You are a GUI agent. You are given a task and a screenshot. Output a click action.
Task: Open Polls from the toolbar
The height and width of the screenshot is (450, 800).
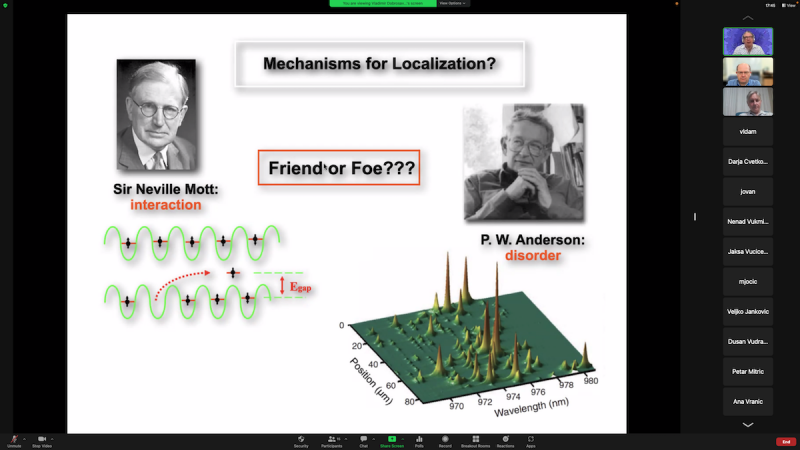(x=419, y=440)
